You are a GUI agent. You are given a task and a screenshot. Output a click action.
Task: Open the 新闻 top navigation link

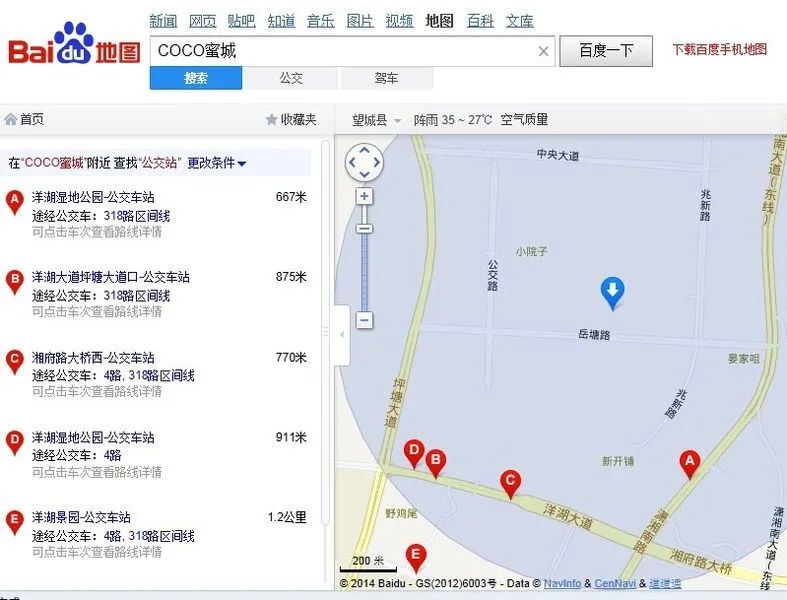click(x=163, y=21)
